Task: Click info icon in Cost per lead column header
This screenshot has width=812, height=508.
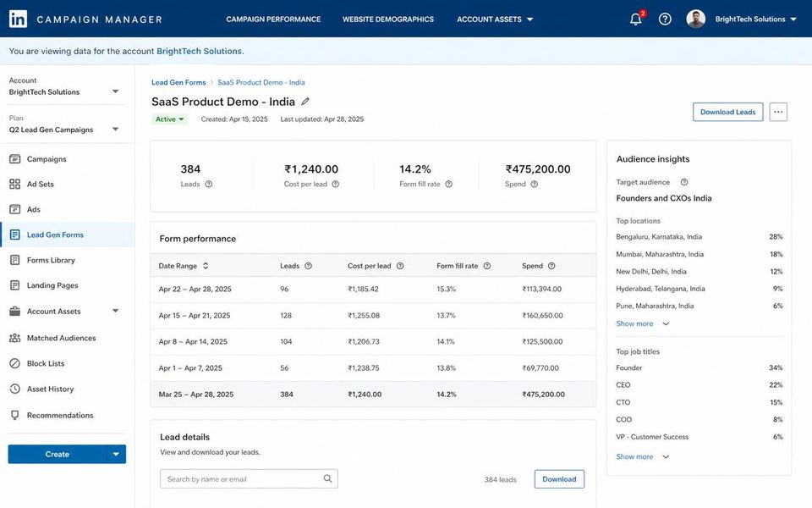Action: coord(400,266)
